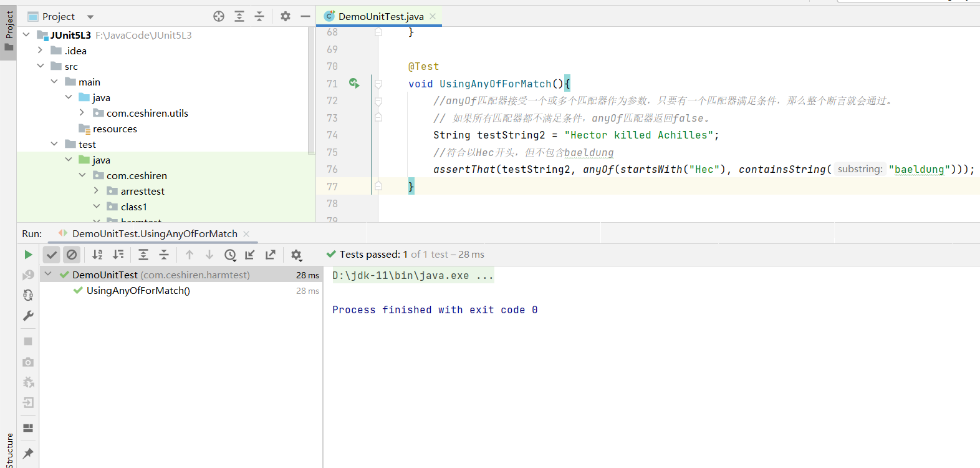Select UsingAnyOfForMatch() test result
This screenshot has height=468, width=980.
click(138, 291)
